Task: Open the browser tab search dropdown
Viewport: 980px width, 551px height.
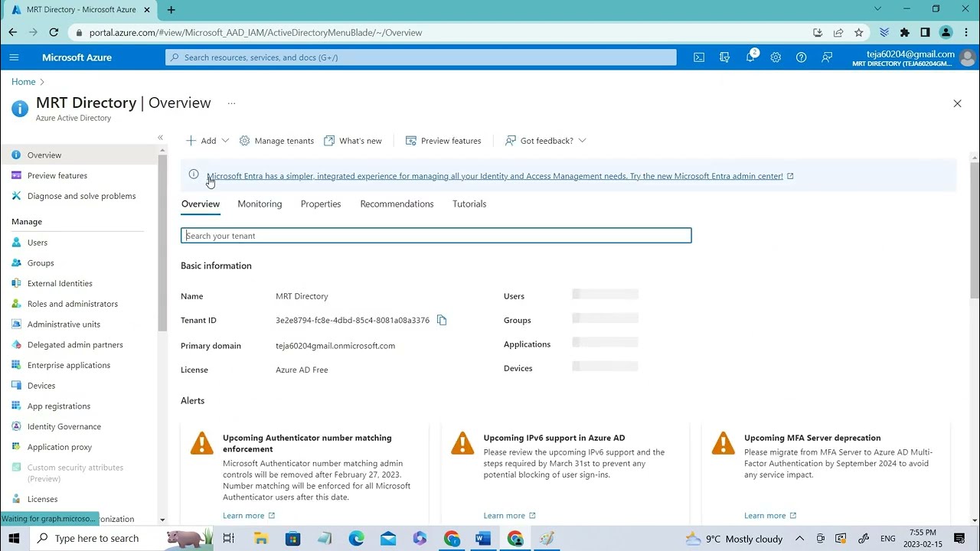Action: click(877, 9)
